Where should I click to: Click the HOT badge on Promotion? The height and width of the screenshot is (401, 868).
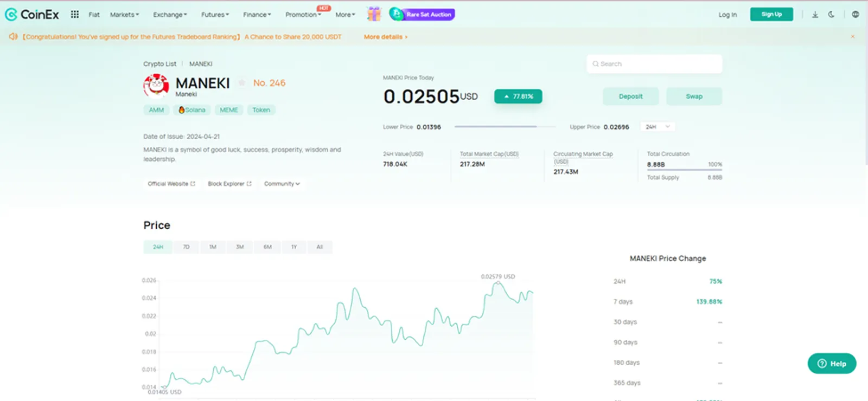pos(324,8)
